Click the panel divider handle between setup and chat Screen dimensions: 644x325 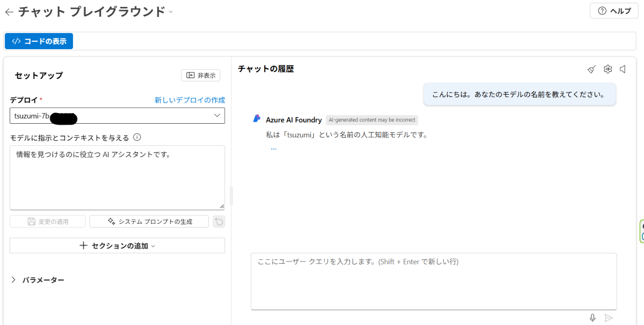coord(231,196)
